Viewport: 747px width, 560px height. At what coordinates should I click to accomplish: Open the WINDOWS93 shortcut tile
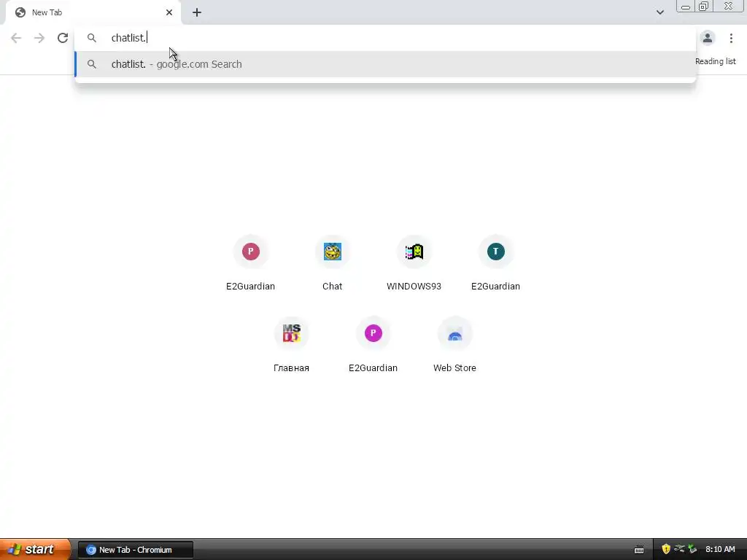414,262
